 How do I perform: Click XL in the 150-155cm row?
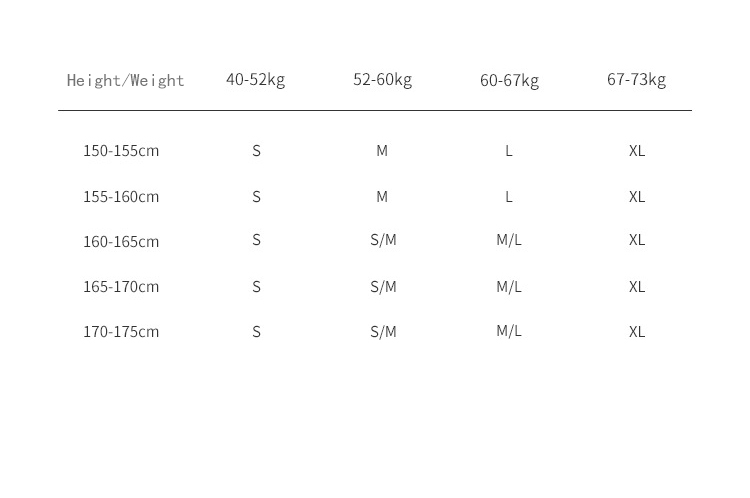637,151
